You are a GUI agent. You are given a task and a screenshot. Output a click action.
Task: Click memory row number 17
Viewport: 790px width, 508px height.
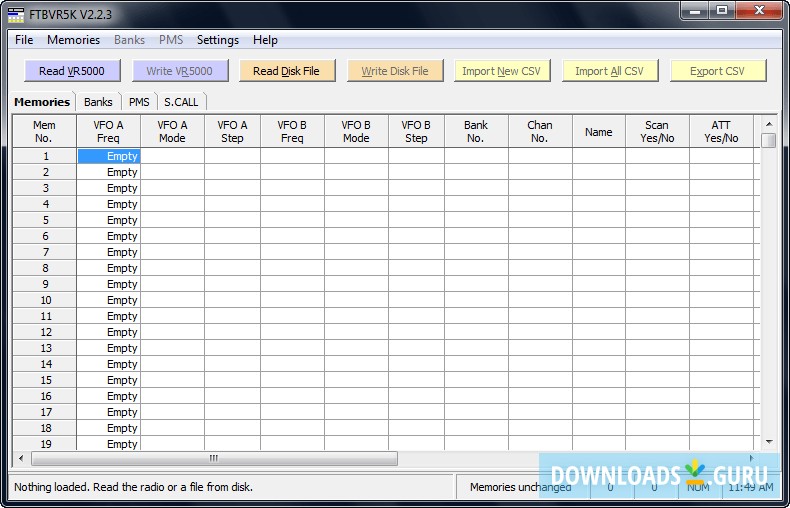coord(44,412)
